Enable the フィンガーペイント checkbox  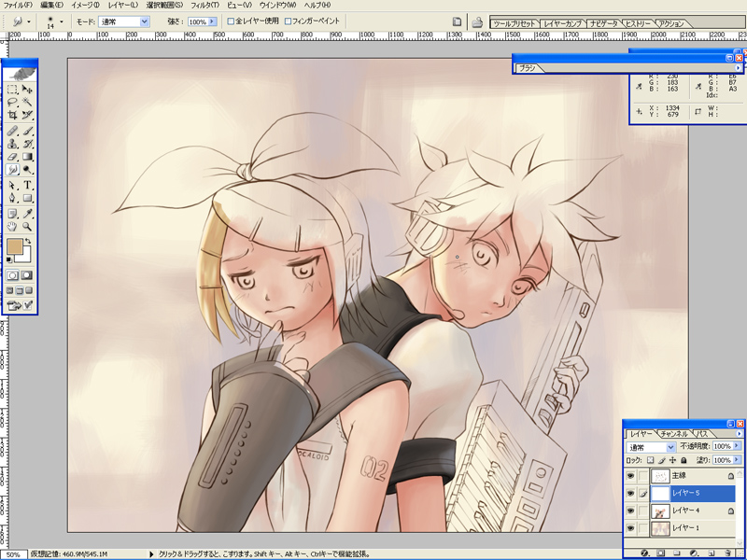coord(288,21)
